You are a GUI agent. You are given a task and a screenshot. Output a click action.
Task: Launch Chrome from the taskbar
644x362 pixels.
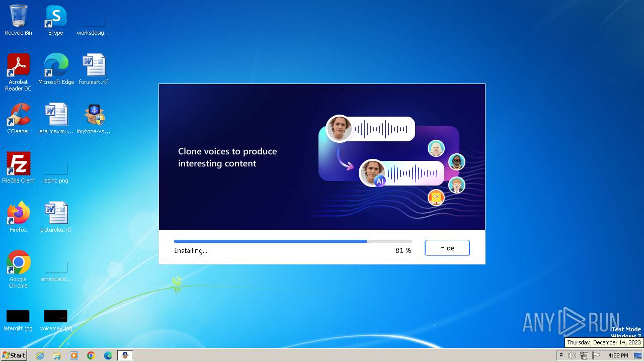click(x=91, y=355)
